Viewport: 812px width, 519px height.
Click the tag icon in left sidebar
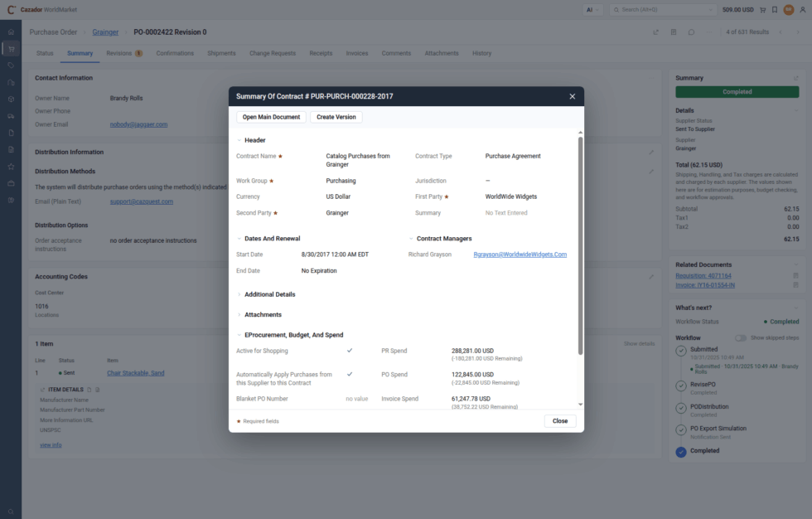(11, 65)
